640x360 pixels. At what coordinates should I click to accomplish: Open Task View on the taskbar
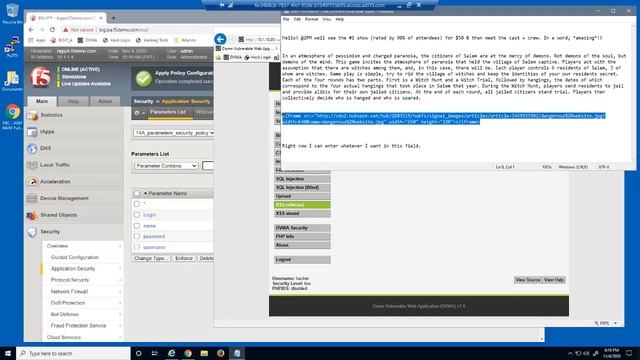pyautogui.click(x=155, y=353)
